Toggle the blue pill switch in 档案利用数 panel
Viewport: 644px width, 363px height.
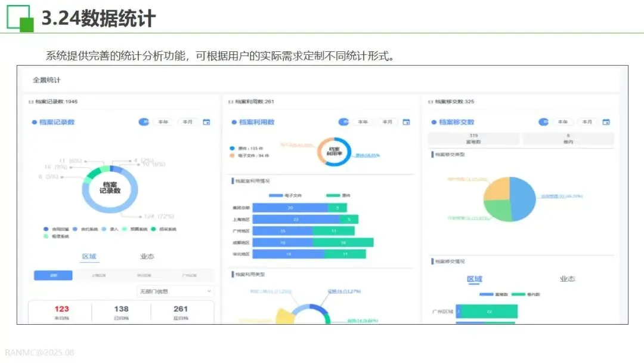343,122
